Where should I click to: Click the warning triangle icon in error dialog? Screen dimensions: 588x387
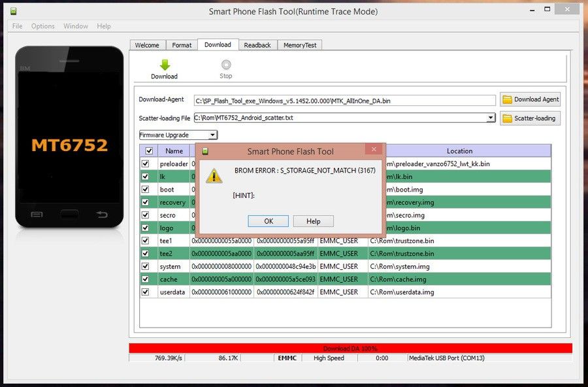(x=214, y=176)
